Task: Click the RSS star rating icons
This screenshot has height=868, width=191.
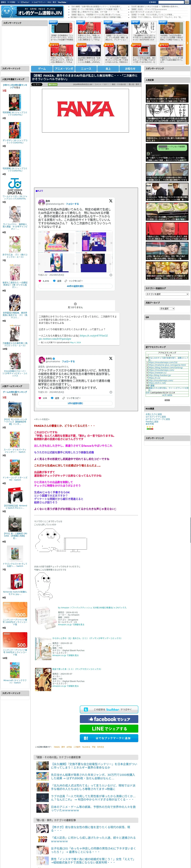Action: pyautogui.click(x=150, y=427)
